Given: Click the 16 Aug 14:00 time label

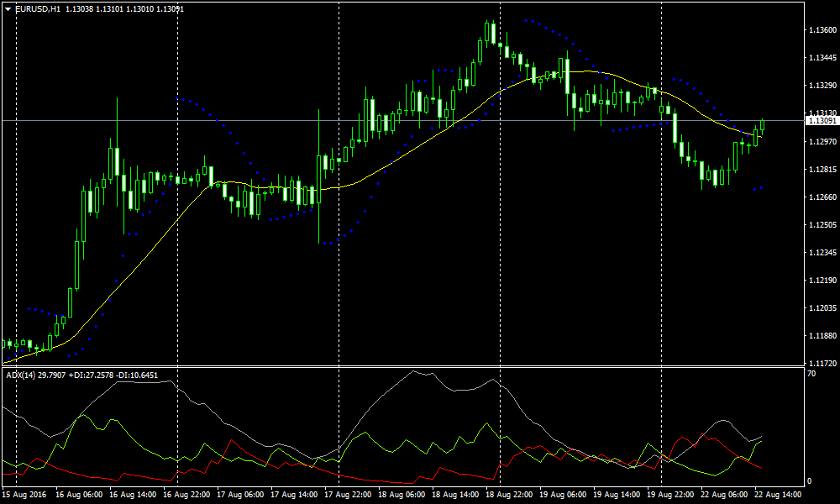Looking at the screenshot, I should [x=134, y=496].
